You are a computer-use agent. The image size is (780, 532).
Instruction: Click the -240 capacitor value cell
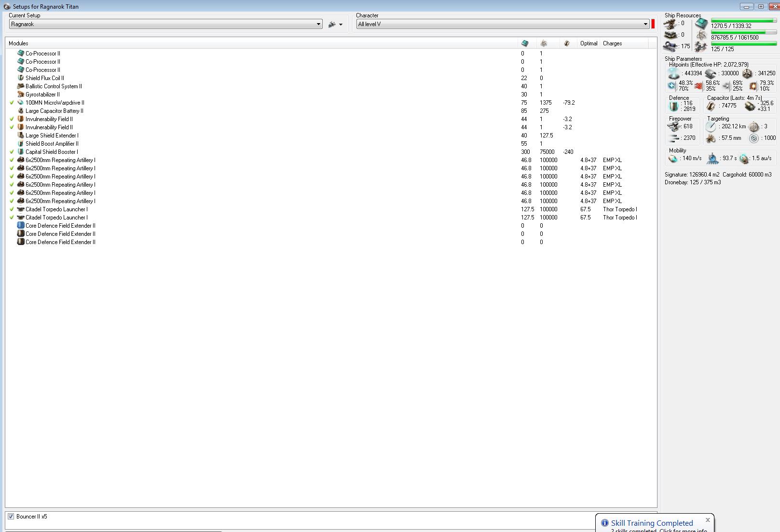click(x=568, y=152)
